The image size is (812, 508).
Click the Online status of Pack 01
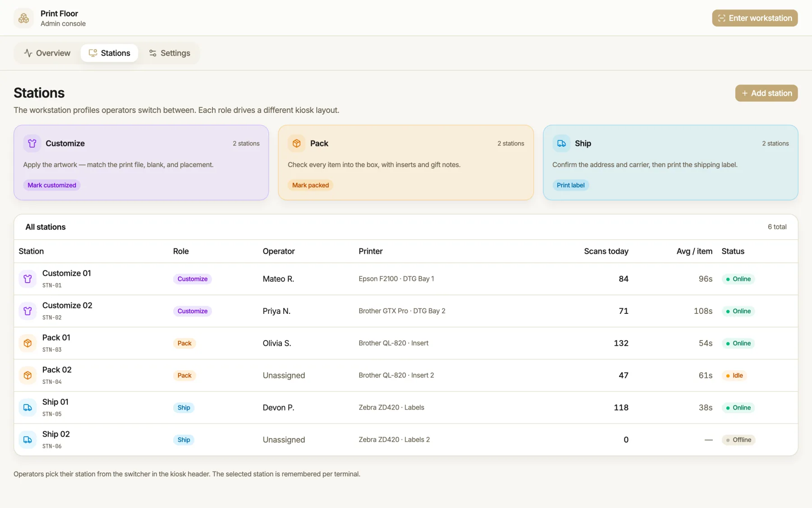pyautogui.click(x=738, y=343)
